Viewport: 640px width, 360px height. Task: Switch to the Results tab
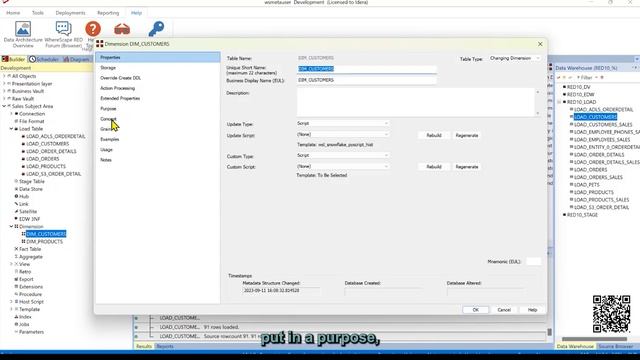tap(144, 346)
